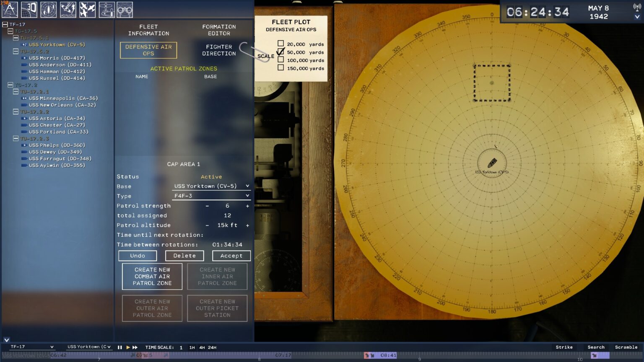Click Create New Combat Air Patrol Zone

pyautogui.click(x=152, y=276)
